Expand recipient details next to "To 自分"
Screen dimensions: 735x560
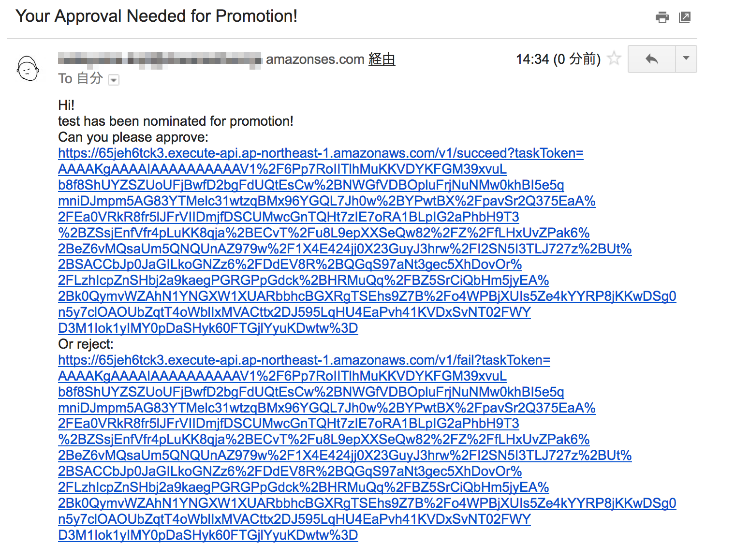click(114, 80)
